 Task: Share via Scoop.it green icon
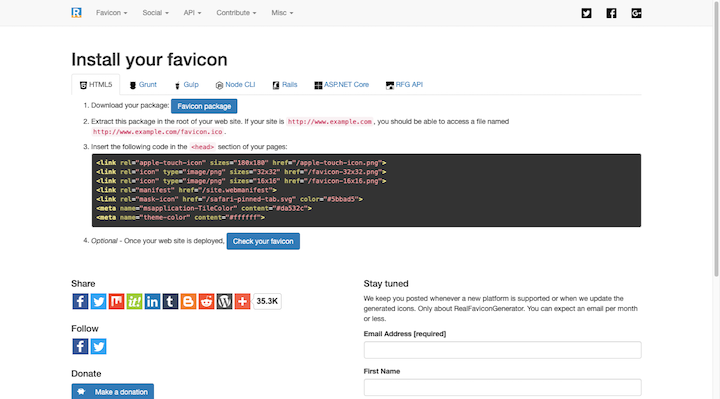point(134,301)
